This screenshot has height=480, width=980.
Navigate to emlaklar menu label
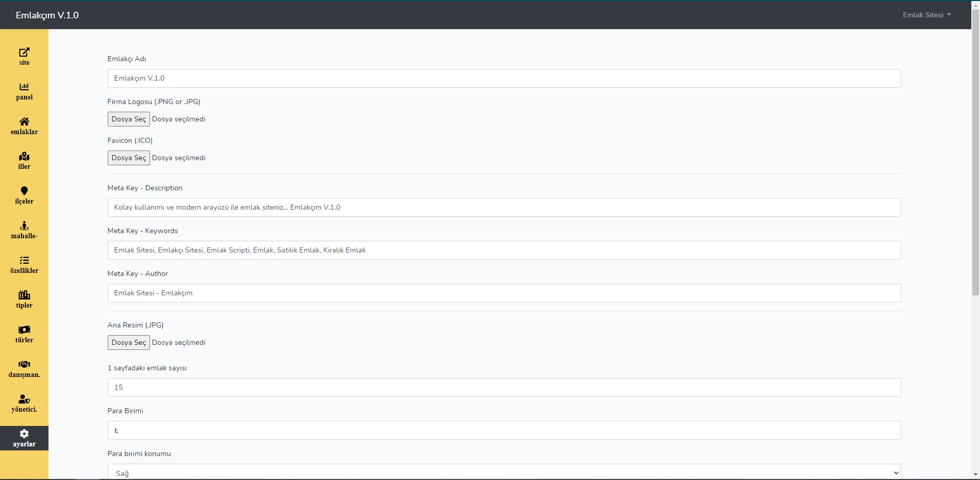click(x=24, y=132)
